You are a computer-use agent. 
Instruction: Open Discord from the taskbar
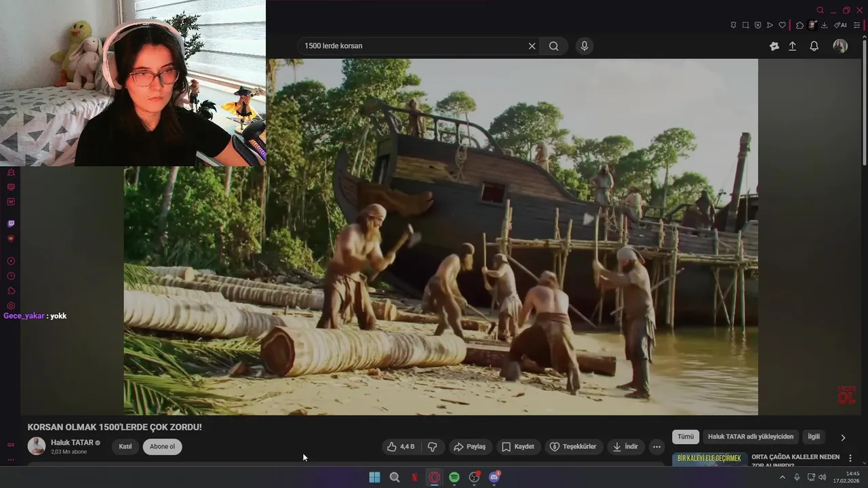pyautogui.click(x=494, y=477)
